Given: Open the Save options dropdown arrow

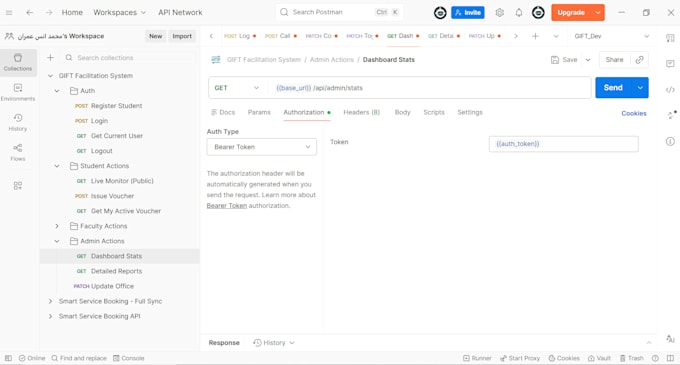Looking at the screenshot, I should 588,60.
